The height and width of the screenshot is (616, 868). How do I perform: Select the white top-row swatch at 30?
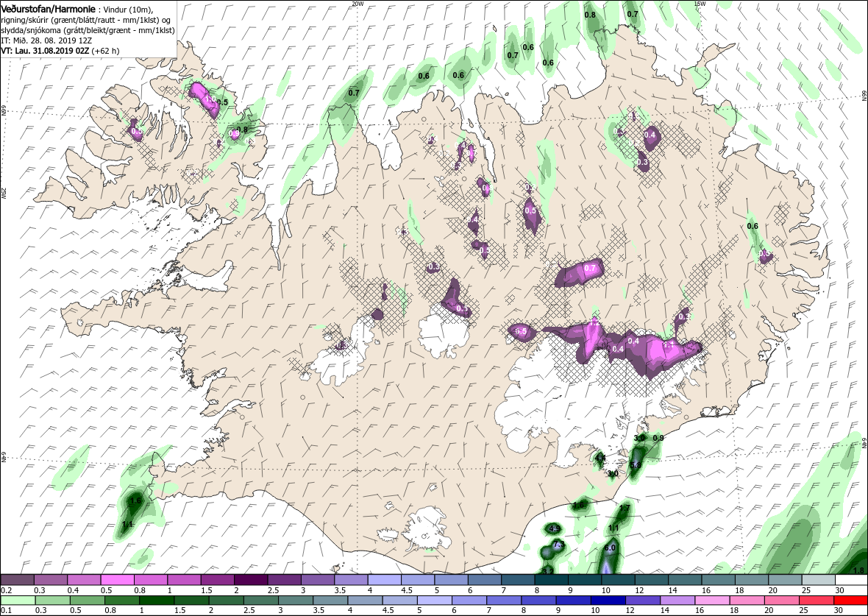[851, 580]
